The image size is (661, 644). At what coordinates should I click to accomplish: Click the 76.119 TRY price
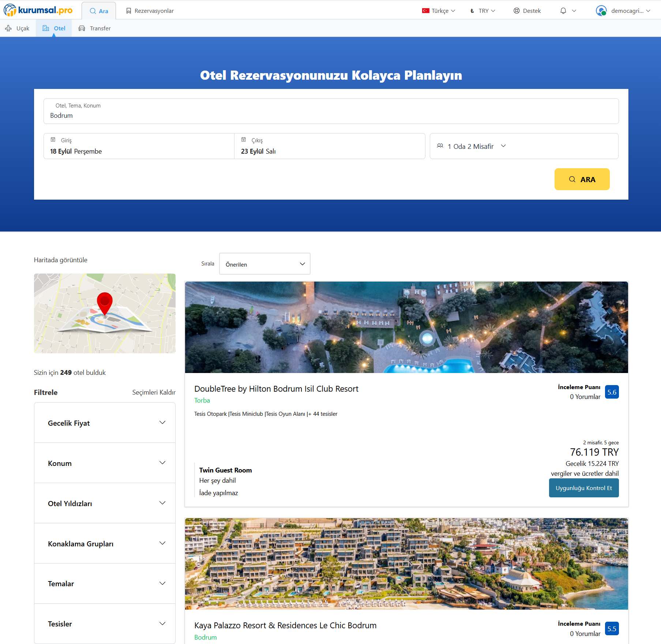594,452
